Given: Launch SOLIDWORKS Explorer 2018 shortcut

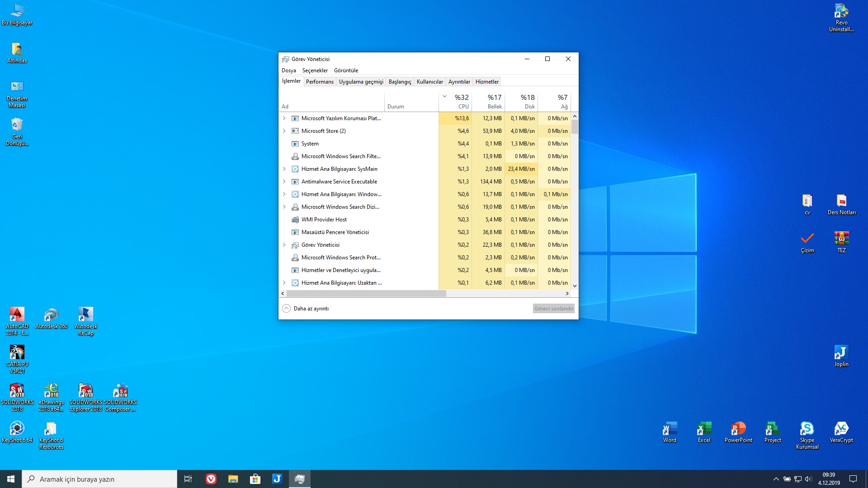Looking at the screenshot, I should (86, 397).
